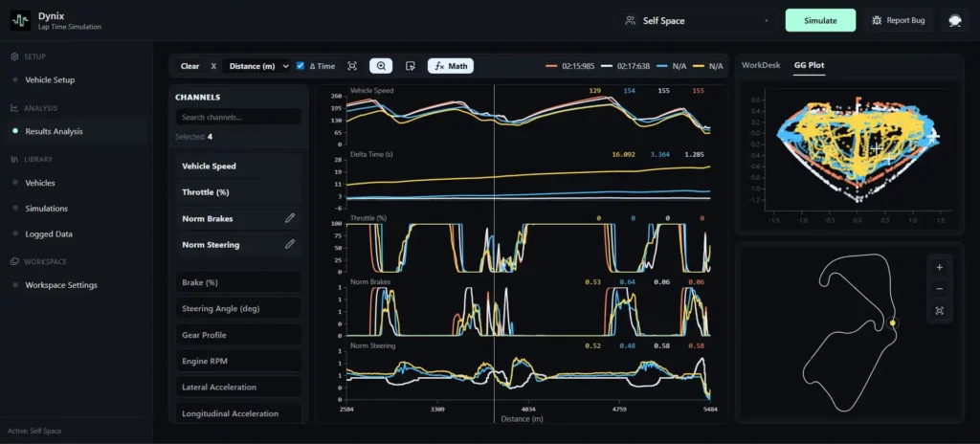This screenshot has height=444, width=980.
Task: Click the Workspace icon in sidebar
Action: point(14,261)
